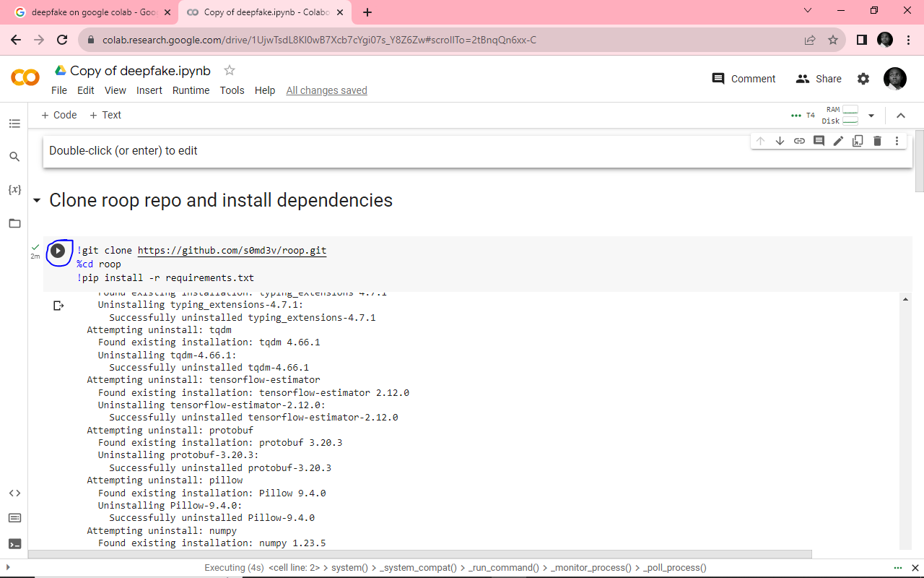Open the variables {x} panel

click(14, 189)
